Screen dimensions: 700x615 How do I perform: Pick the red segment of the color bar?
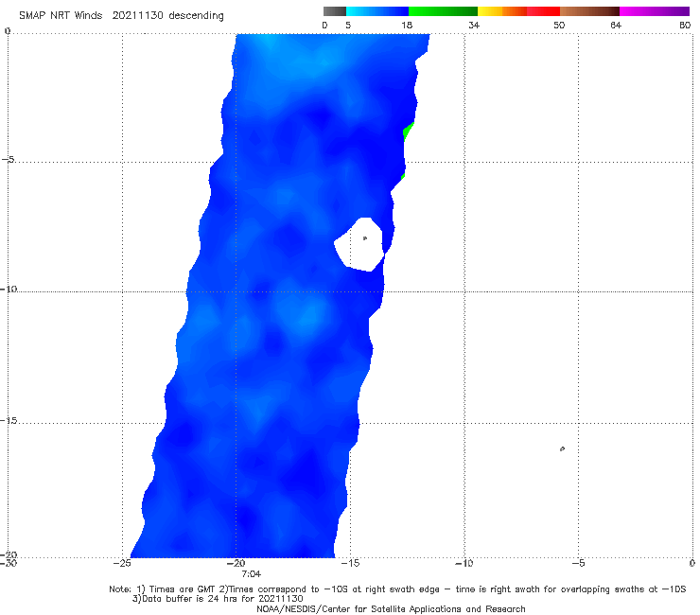(543, 11)
